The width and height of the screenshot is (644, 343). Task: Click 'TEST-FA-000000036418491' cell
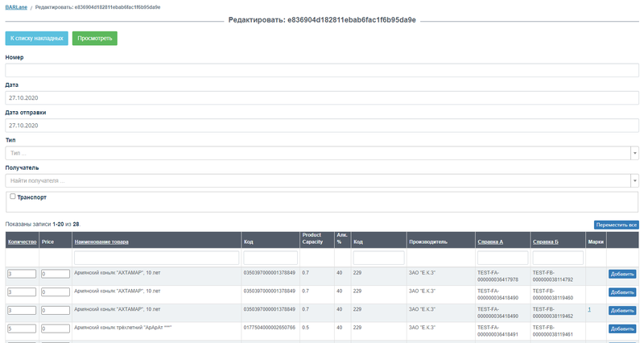[x=497, y=331]
